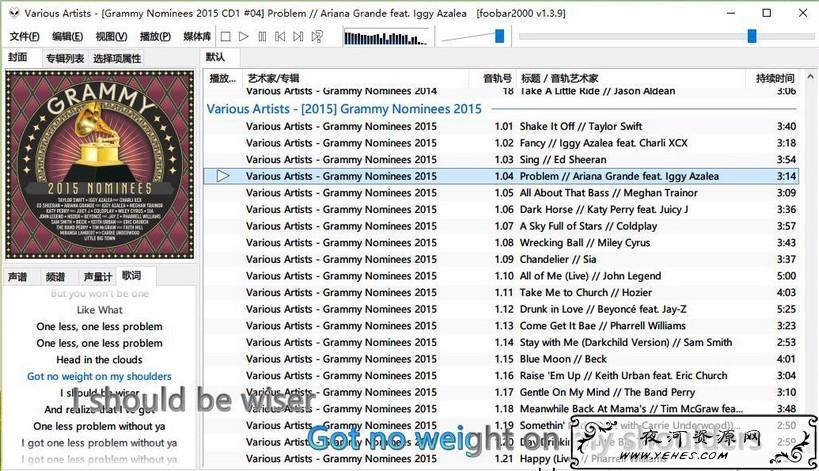The height and width of the screenshot is (471, 819).
Task: Select the Take A Little Ride // Jason Aldean row
Action: point(501,92)
